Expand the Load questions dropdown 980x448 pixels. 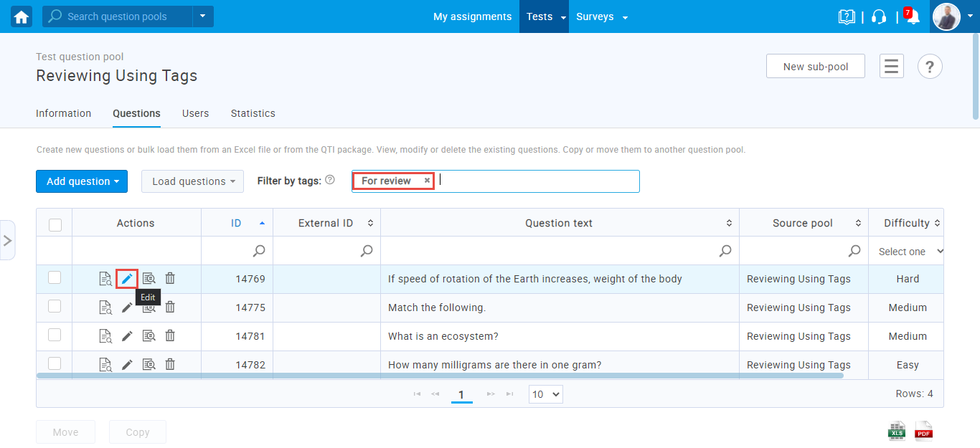[x=192, y=181]
